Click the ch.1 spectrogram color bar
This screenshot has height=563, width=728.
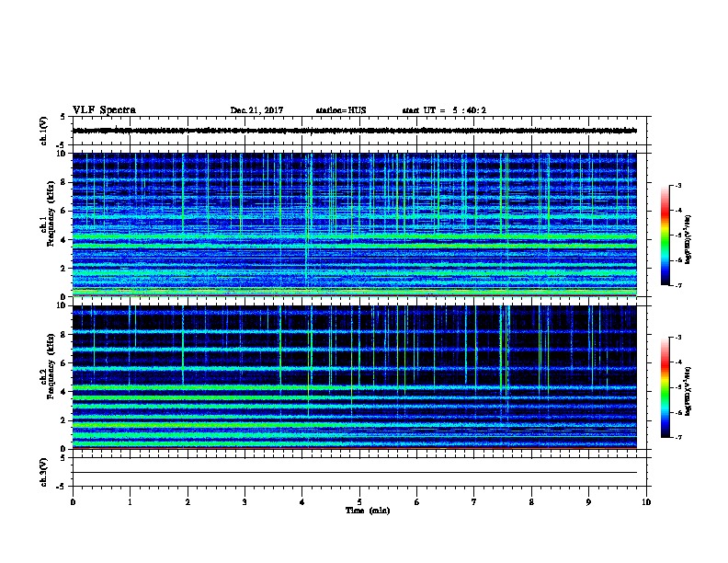pyautogui.click(x=665, y=236)
